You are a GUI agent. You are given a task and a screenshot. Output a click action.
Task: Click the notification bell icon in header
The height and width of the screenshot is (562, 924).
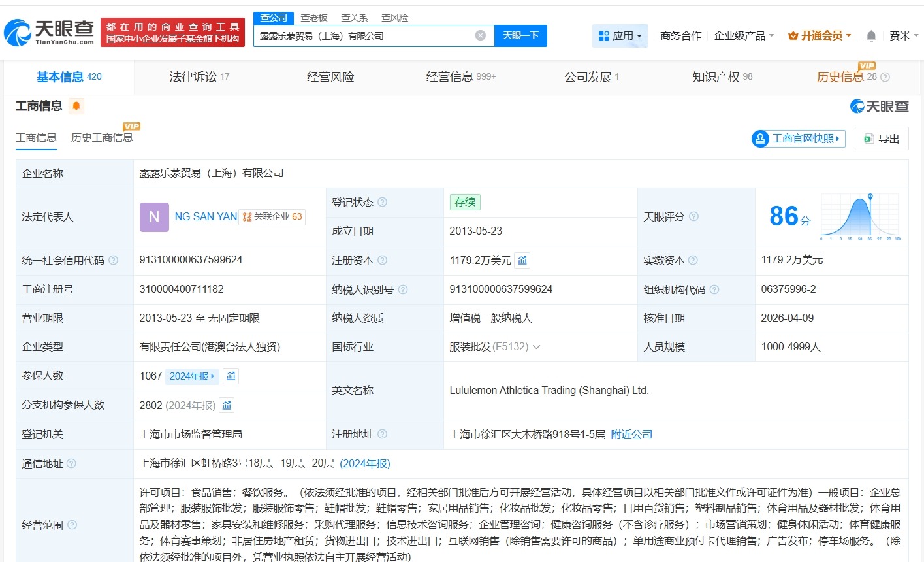pos(871,36)
